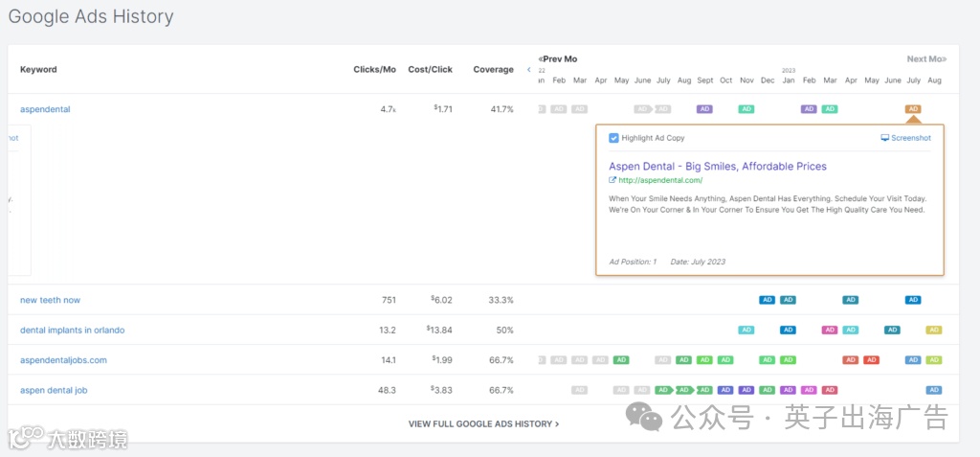Advance the timeline with Next Mo
Viewport: 980px width, 457px height.
tap(924, 59)
